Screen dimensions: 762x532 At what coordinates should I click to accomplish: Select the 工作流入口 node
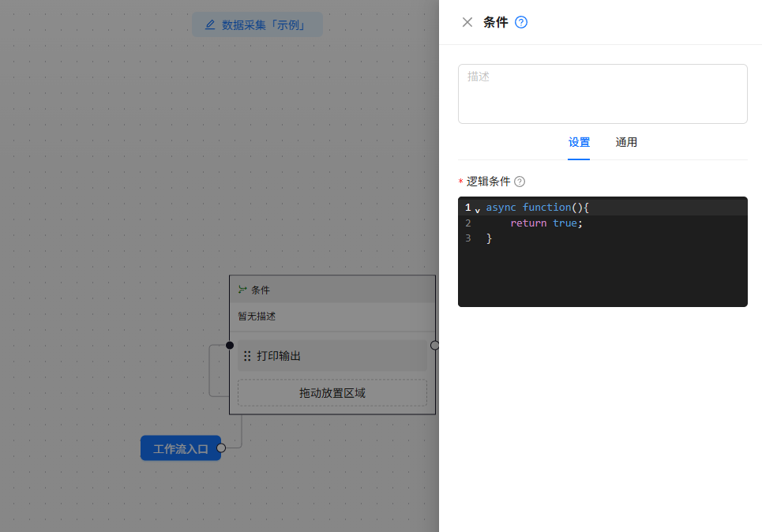pos(181,448)
